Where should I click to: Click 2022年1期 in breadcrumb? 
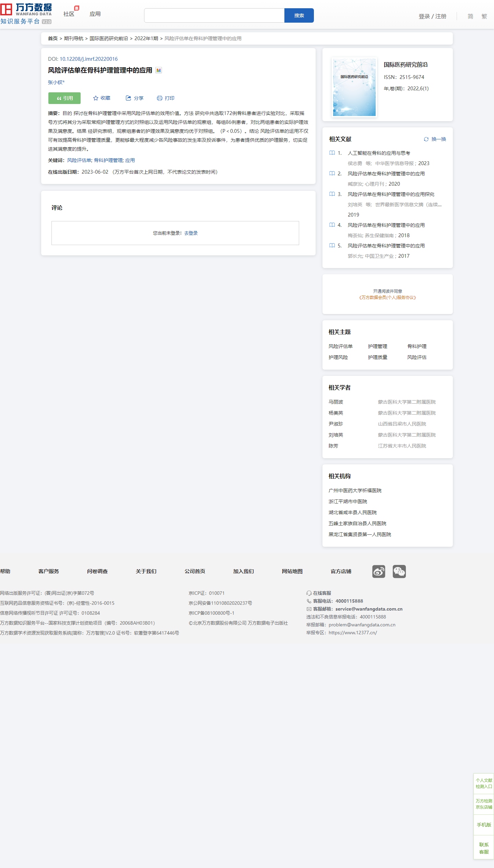click(146, 38)
